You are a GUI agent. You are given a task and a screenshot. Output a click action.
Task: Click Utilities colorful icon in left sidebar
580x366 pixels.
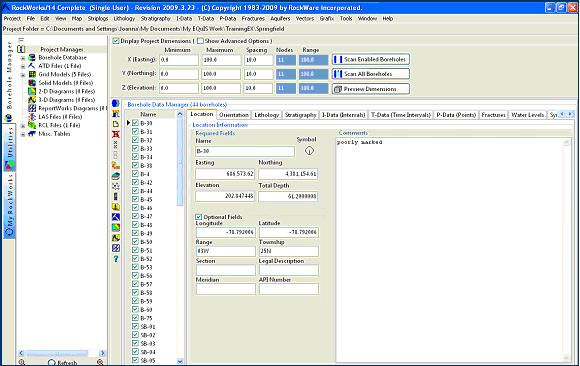point(9,165)
